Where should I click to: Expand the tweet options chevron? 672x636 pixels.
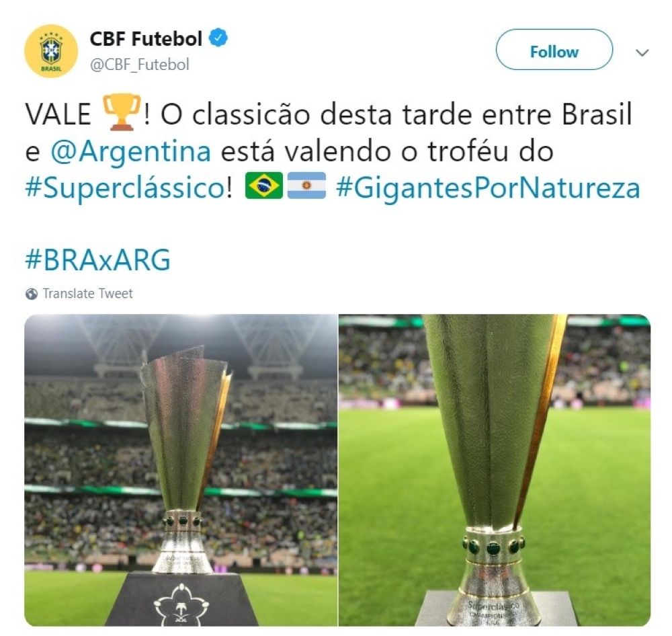coord(642,52)
